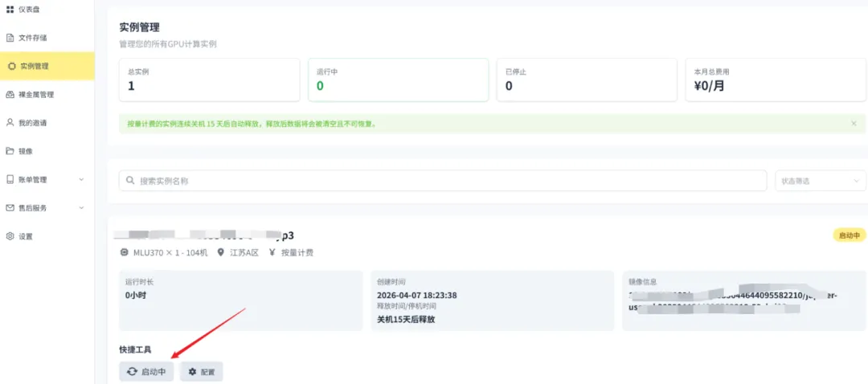
Task: Click the 江苏A区 location pin icon
Action: [x=221, y=253]
